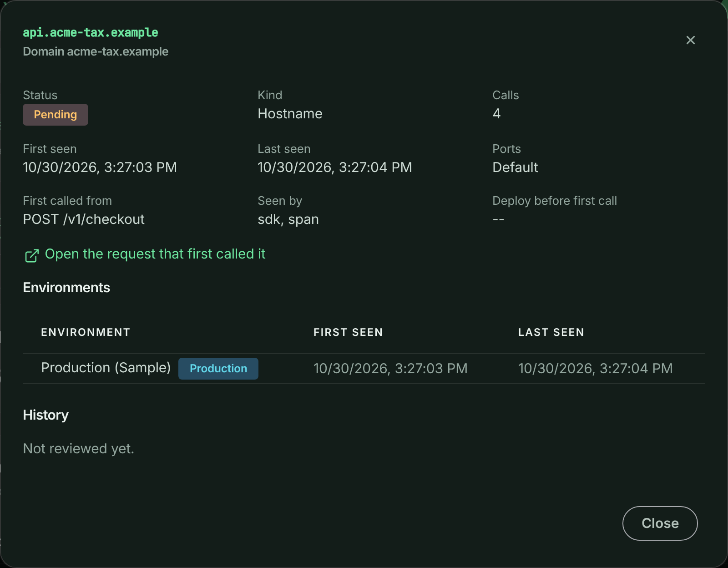Select the 'POST /v1/checkout' value
The image size is (728, 568).
coord(84,219)
